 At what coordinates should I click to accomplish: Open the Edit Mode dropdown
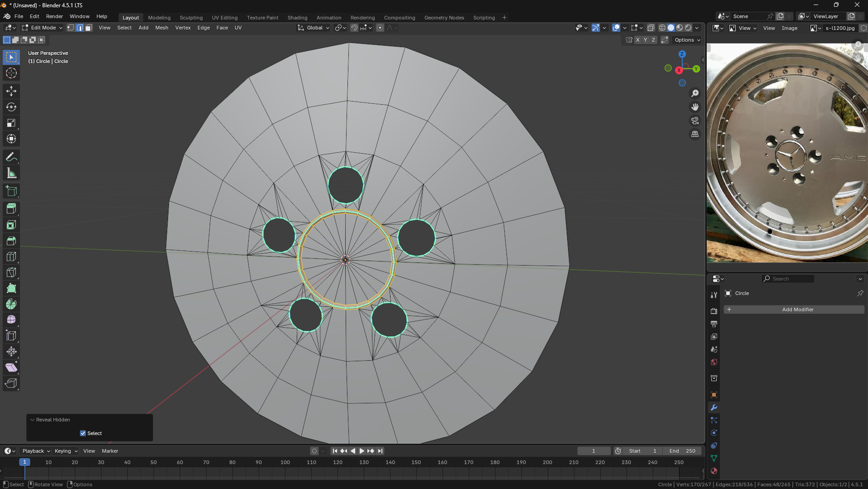pyautogui.click(x=42, y=28)
